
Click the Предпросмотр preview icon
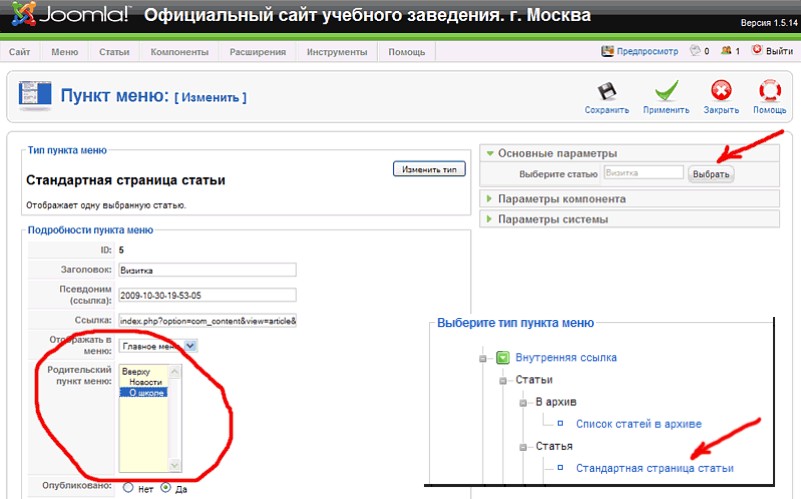607,51
